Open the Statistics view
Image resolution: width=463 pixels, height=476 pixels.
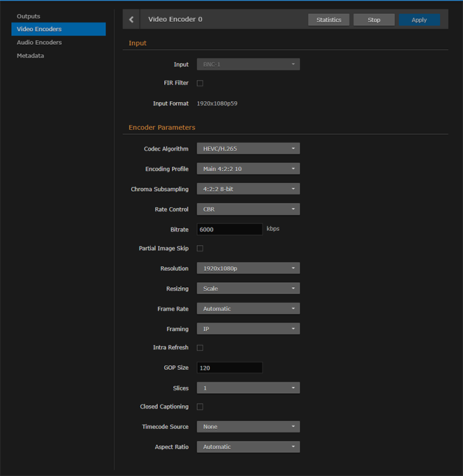pos(328,20)
